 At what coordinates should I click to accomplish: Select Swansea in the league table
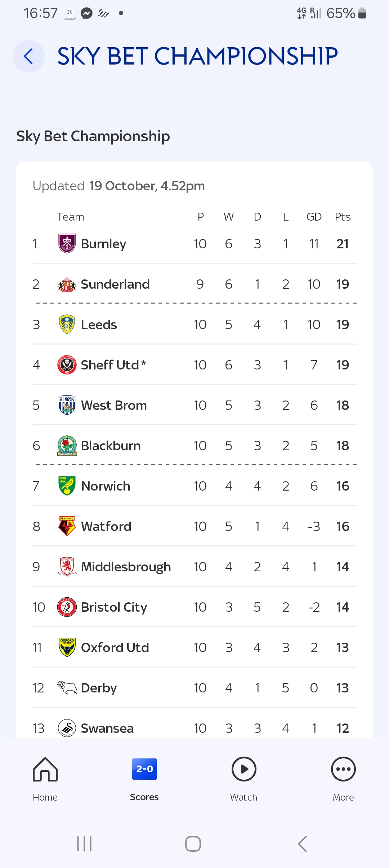click(x=107, y=728)
